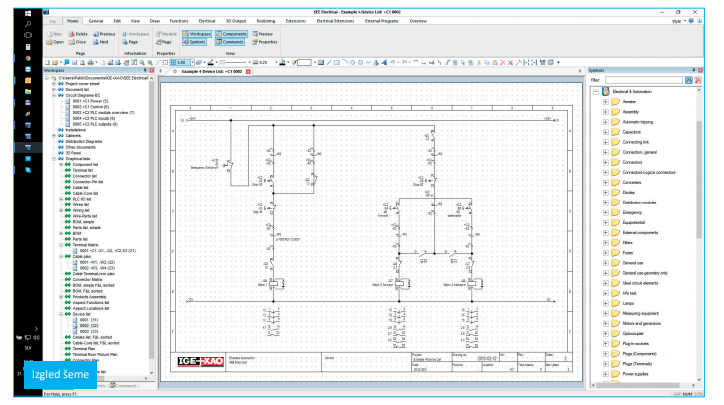Expand the Diodes symbol folder

605,193
